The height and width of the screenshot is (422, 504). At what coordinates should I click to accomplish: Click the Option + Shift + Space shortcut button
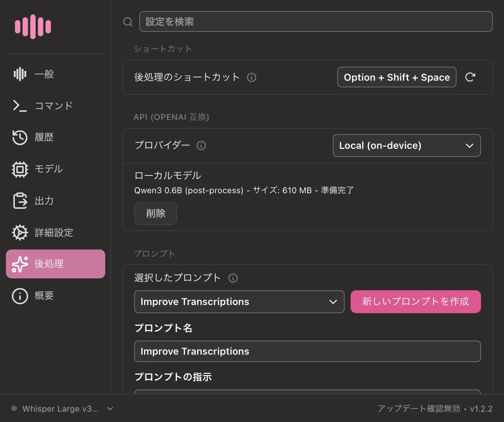(397, 77)
